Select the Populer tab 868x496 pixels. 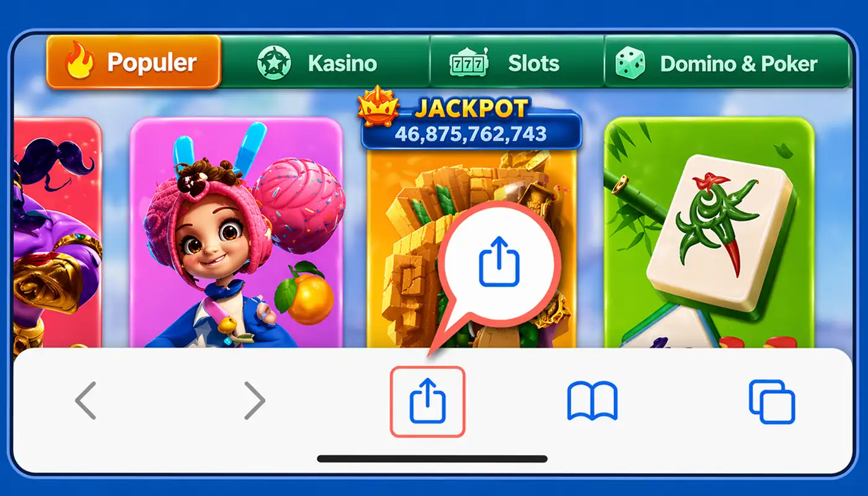click(133, 61)
